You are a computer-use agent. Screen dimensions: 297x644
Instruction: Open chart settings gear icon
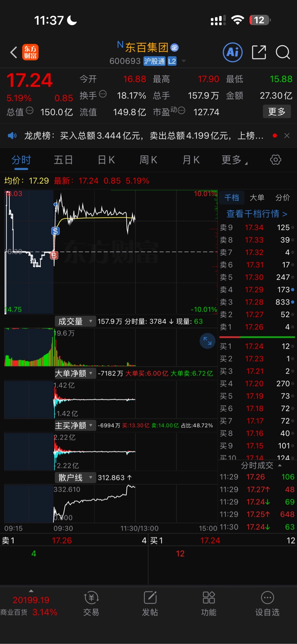(x=275, y=160)
